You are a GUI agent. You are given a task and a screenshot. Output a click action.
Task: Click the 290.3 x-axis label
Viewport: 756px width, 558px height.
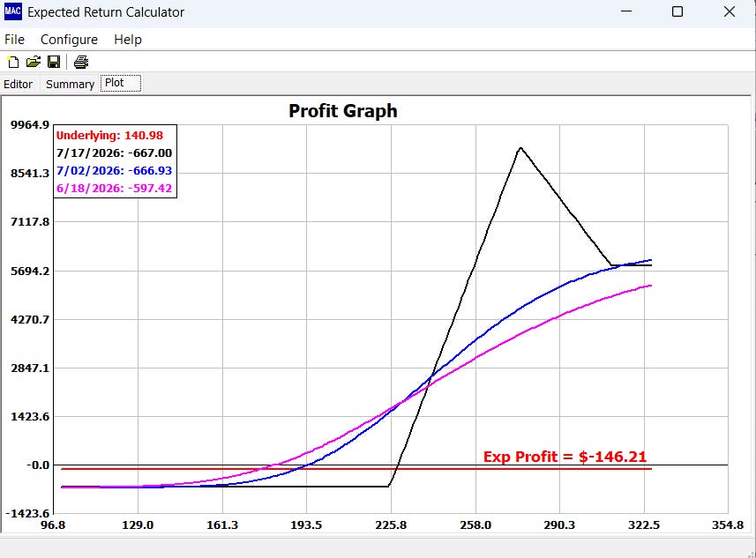coord(559,525)
